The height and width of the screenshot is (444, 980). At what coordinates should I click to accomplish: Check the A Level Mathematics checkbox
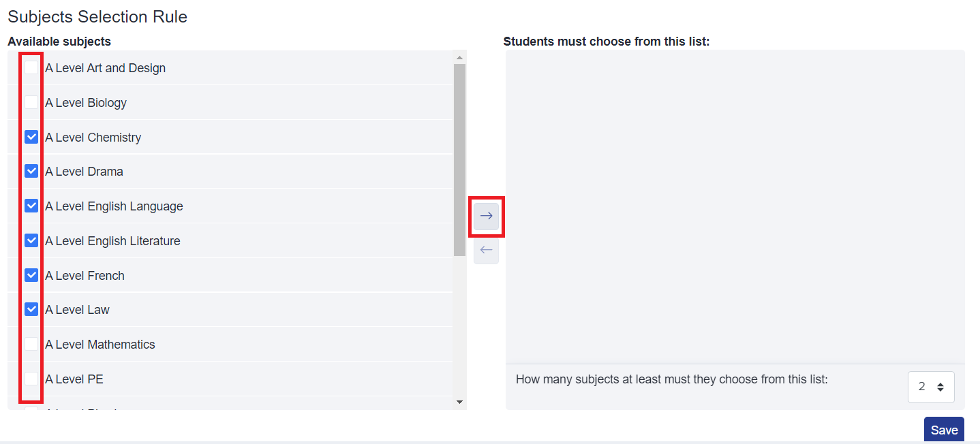pyautogui.click(x=31, y=343)
